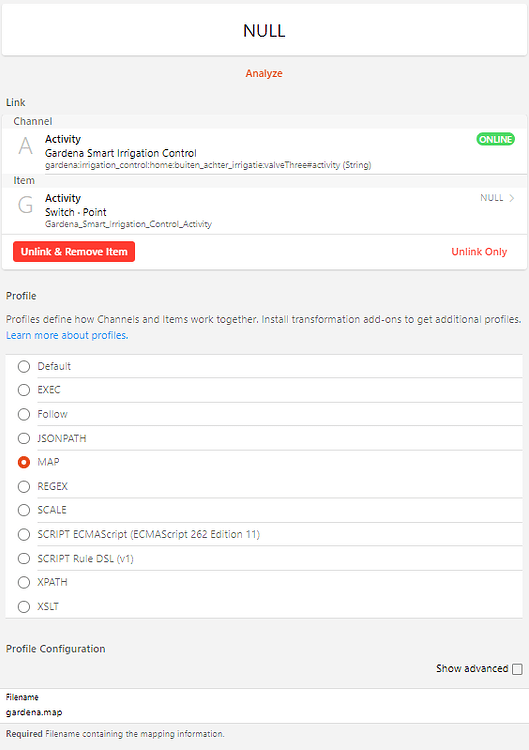Select the Default profile radio button
Viewport: 529px width, 750px height.
(x=24, y=366)
